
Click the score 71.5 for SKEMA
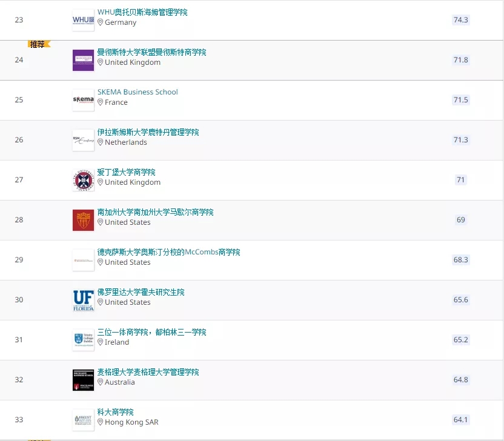[x=460, y=100]
